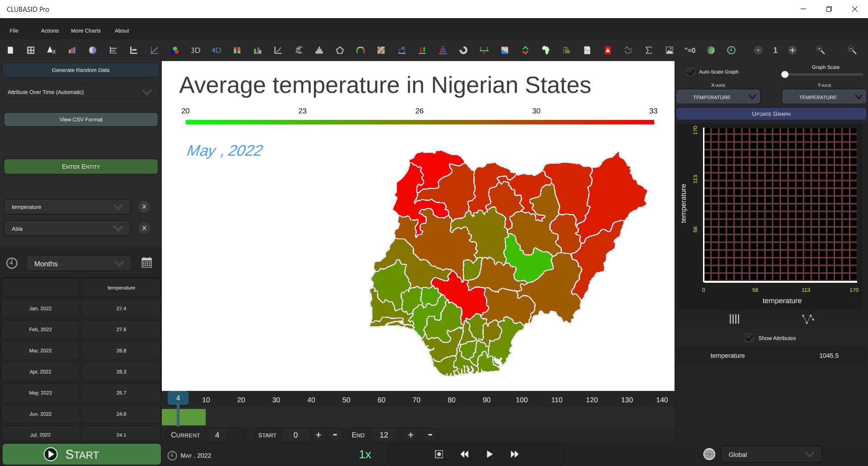
Task: Click Generate Random Data button
Action: pos(80,70)
